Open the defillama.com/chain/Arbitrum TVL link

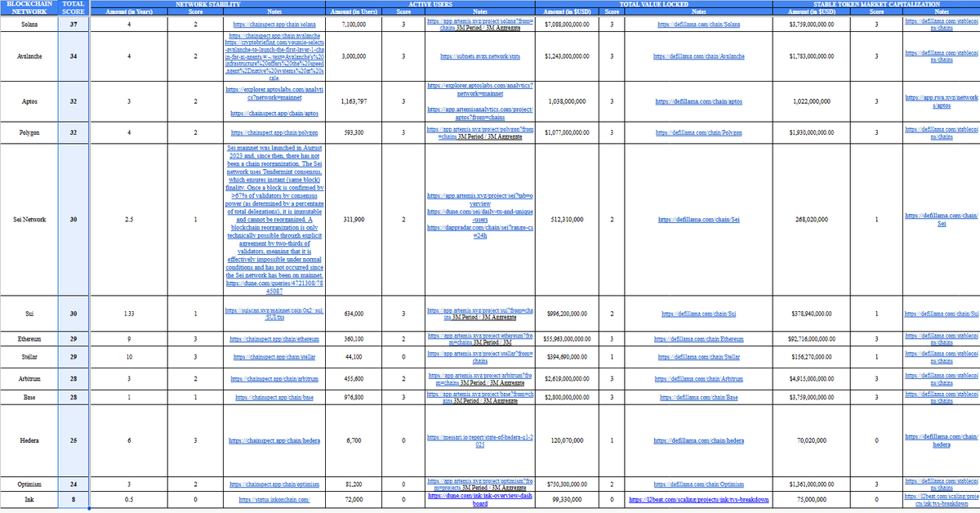(698, 378)
